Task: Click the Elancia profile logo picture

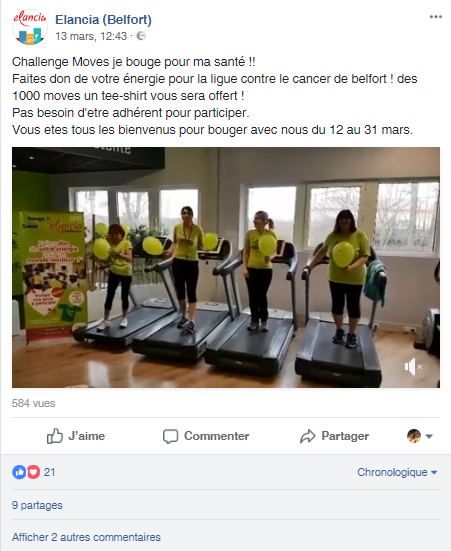Action: (30, 27)
